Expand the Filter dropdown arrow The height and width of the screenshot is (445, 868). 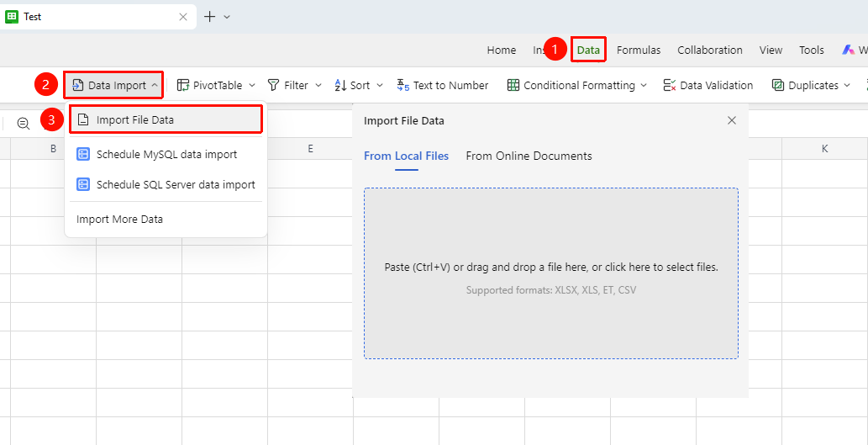tap(318, 85)
